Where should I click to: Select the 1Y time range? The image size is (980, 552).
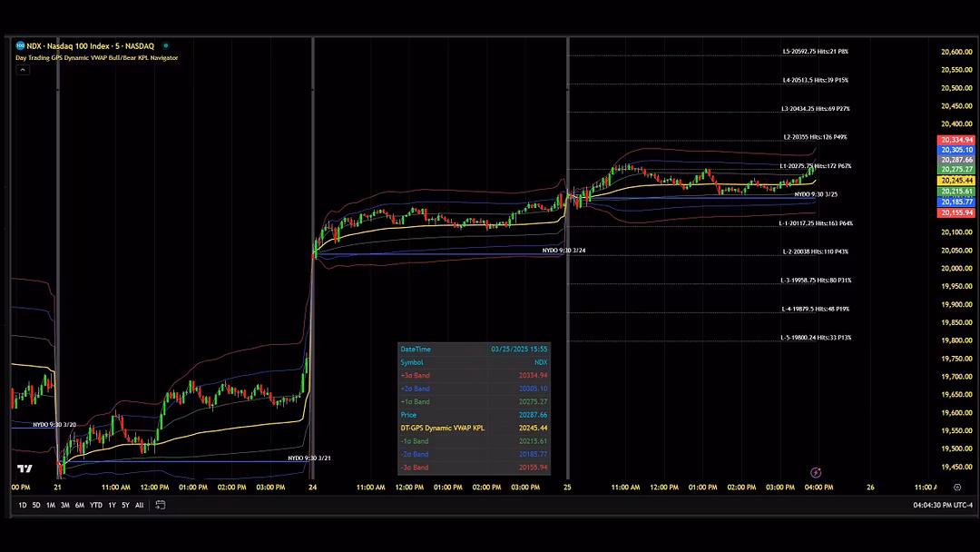pyautogui.click(x=112, y=505)
